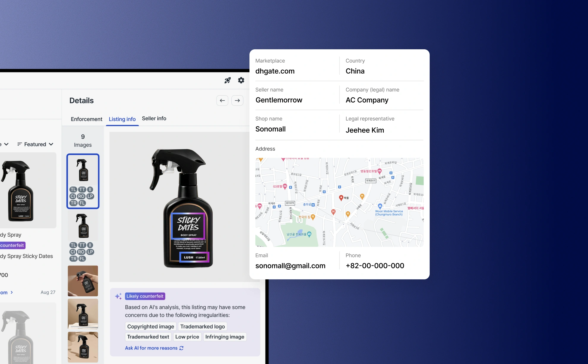Switch to the Seller info tab
This screenshot has width=588, height=364.
(x=154, y=118)
